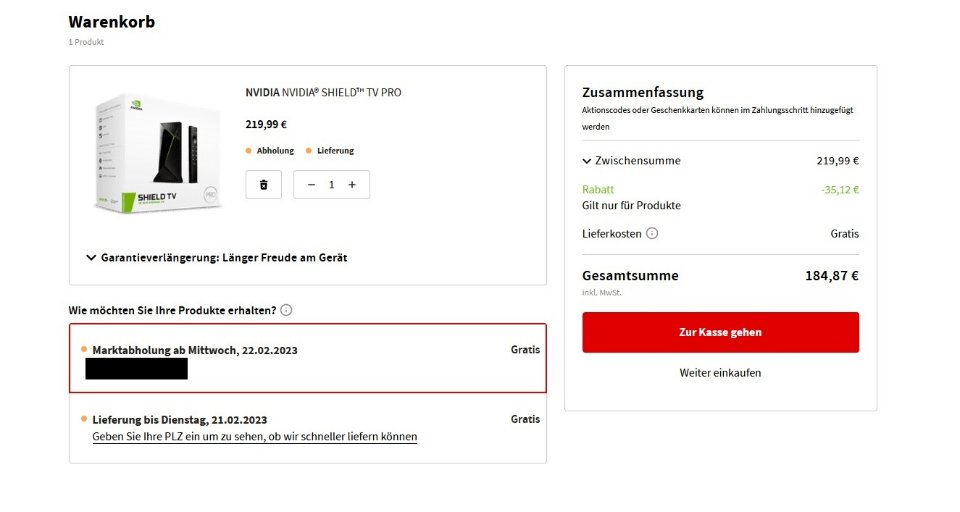Viewport: 960px width, 512px height.
Task: Open NVIDIA SHIELD TV PRO product title
Action: pos(323,92)
